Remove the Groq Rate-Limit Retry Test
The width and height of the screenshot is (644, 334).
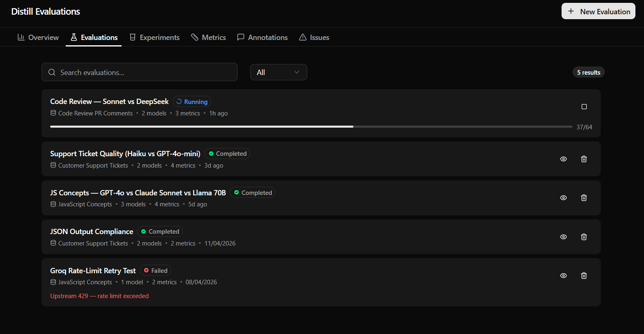coord(584,276)
